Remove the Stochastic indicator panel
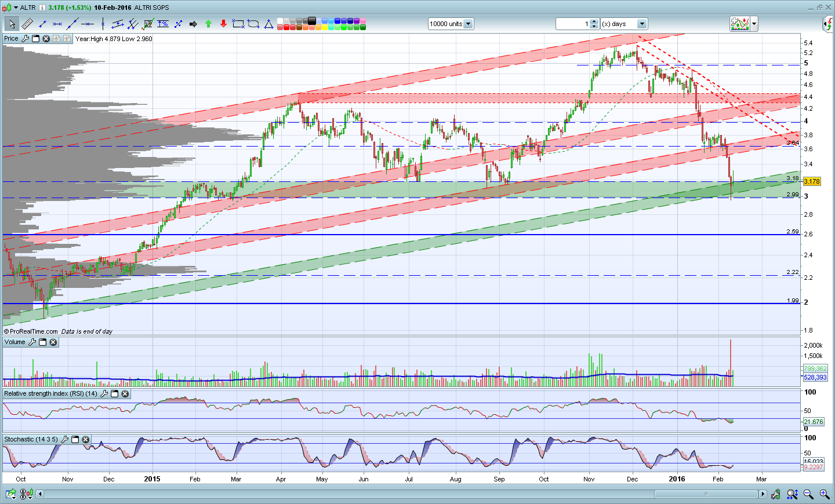 85,440
